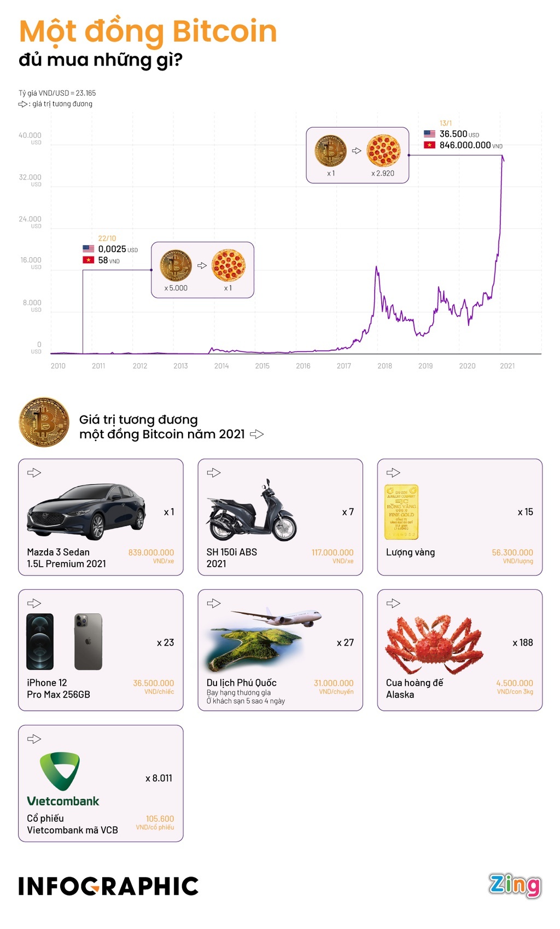Click the gold bar image
The image size is (560, 929).
click(401, 512)
